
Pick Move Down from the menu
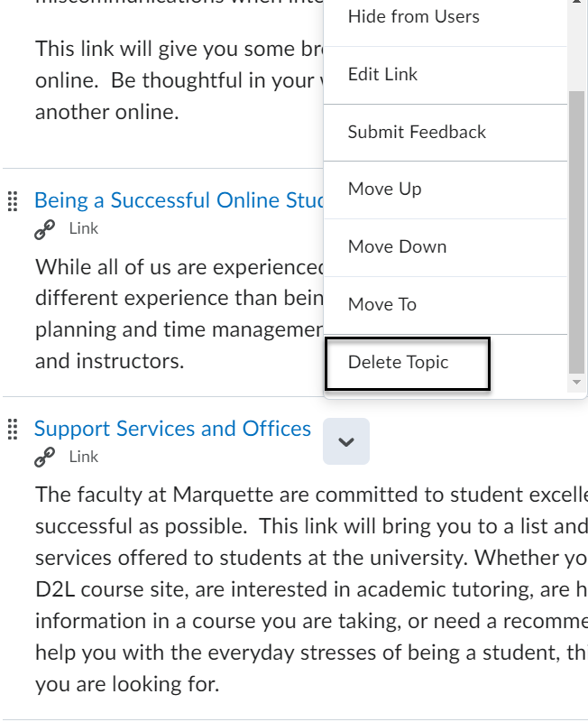click(x=397, y=246)
